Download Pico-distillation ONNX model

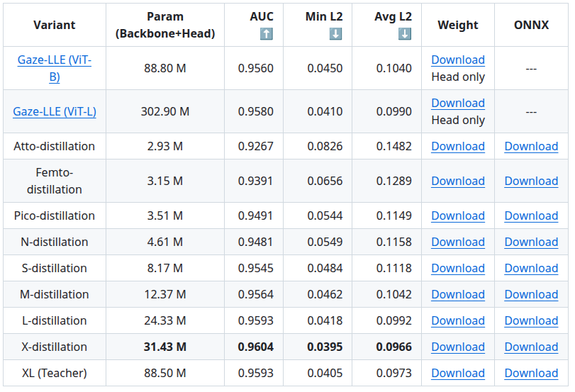[x=531, y=216]
